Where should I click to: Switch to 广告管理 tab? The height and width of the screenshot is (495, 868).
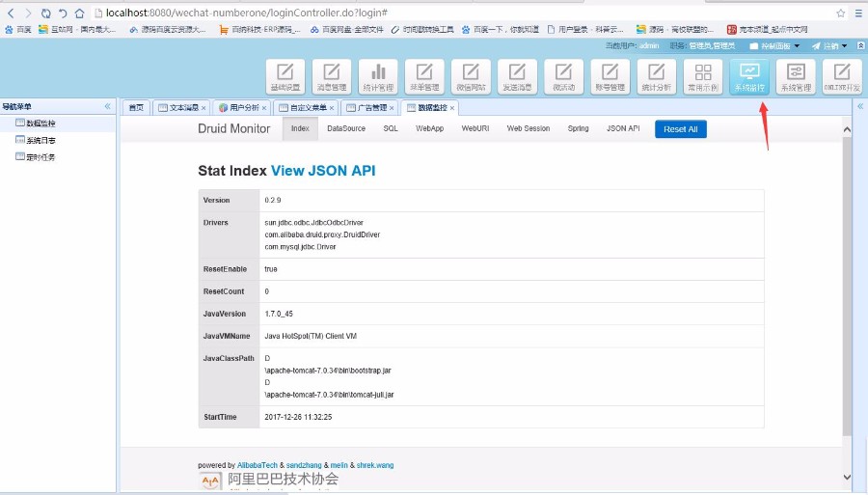[369, 107]
